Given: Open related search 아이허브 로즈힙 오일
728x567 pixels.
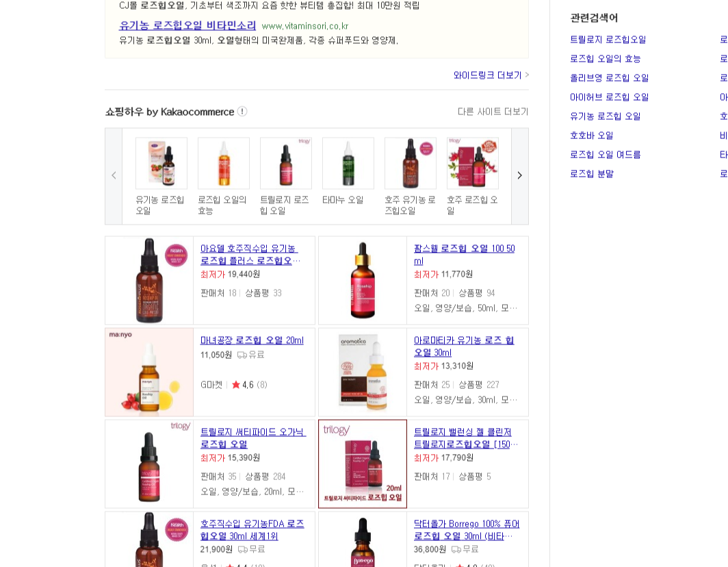Looking at the screenshot, I should click(609, 97).
